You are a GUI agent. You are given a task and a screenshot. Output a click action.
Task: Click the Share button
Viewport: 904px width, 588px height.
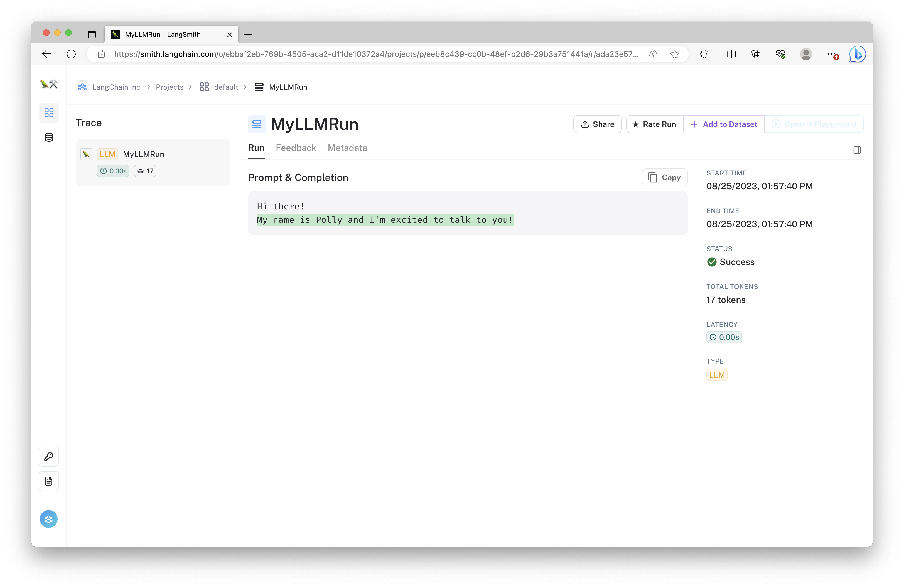click(597, 124)
